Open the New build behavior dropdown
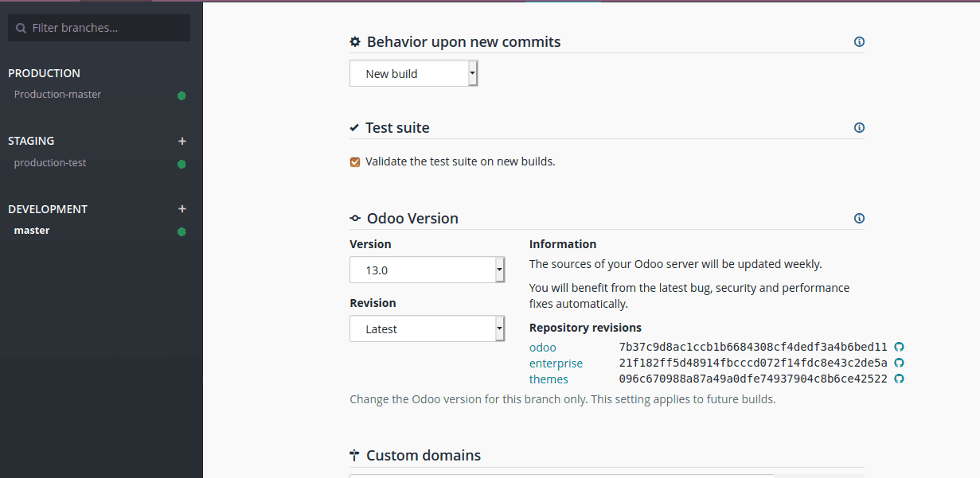 (413, 74)
